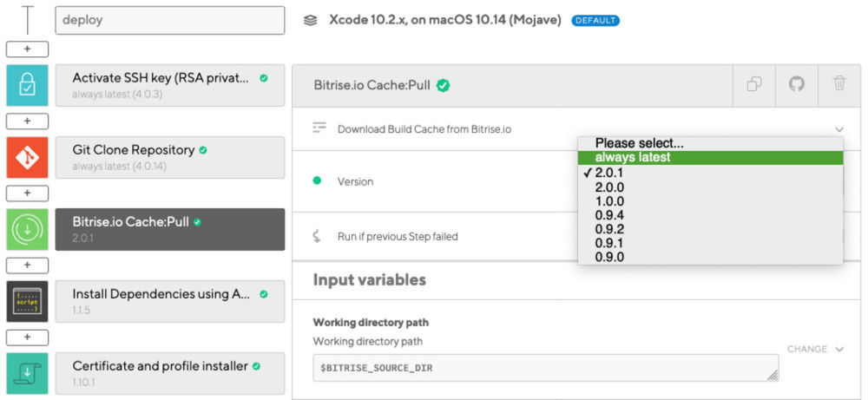Click the Version label
This screenshot has width=868, height=400.
coord(355,181)
